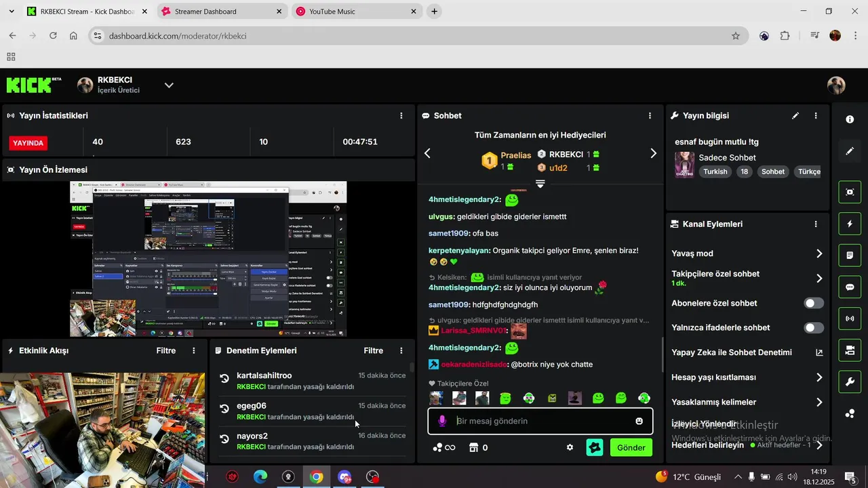This screenshot has width=868, height=488.
Task: Toggle the stream statistics broadcast icon in sidebar
Action: [850, 319]
